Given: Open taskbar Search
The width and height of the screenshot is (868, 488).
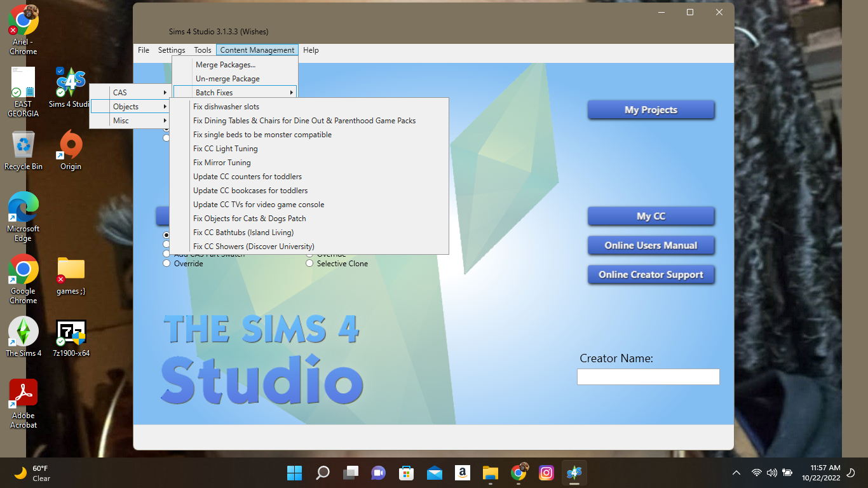Looking at the screenshot, I should [323, 473].
